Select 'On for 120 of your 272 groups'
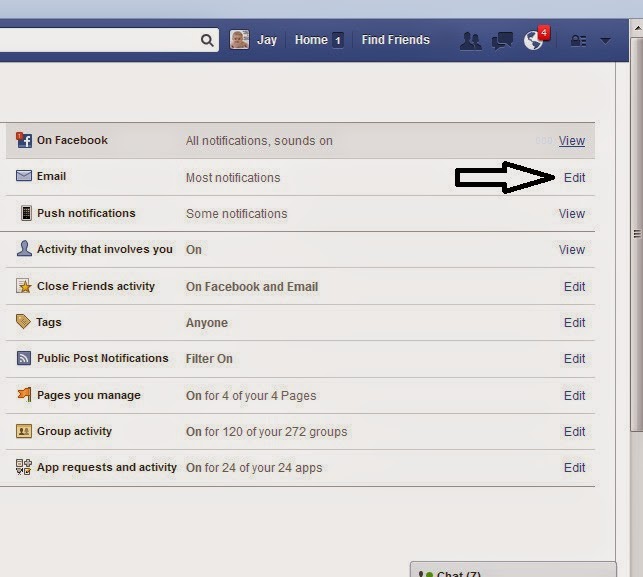 [x=267, y=432]
